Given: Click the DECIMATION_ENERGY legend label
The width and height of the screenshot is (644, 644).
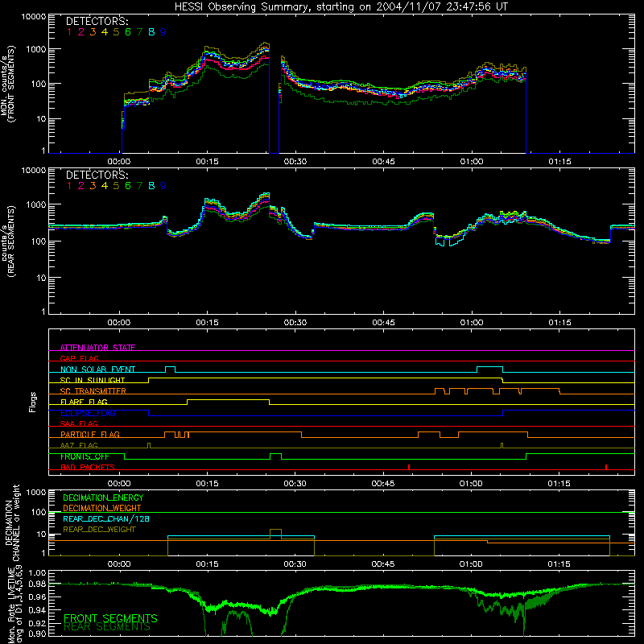Looking at the screenshot, I should click(x=103, y=497).
